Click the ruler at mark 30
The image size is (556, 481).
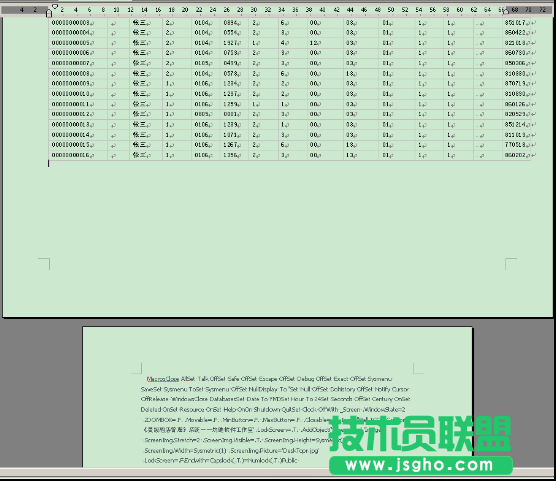point(254,10)
